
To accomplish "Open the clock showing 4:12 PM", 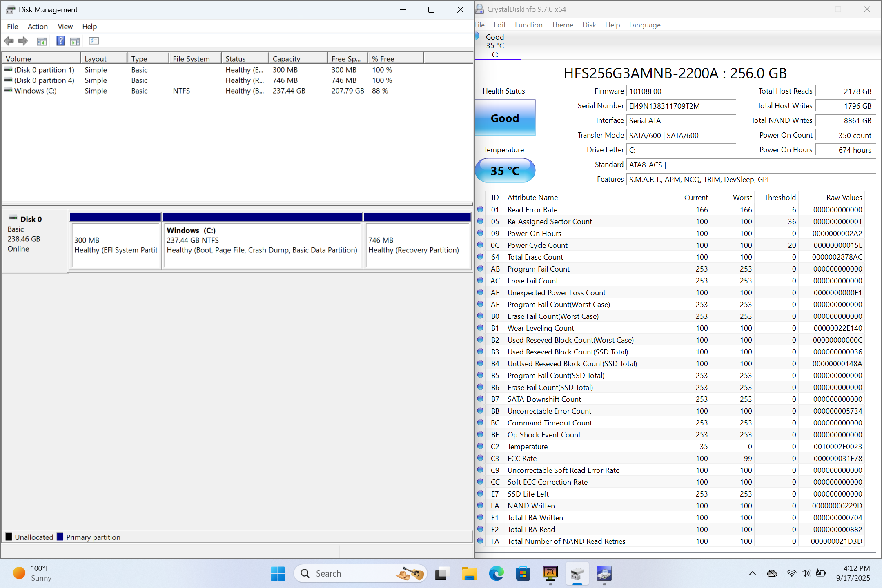I will click(853, 573).
